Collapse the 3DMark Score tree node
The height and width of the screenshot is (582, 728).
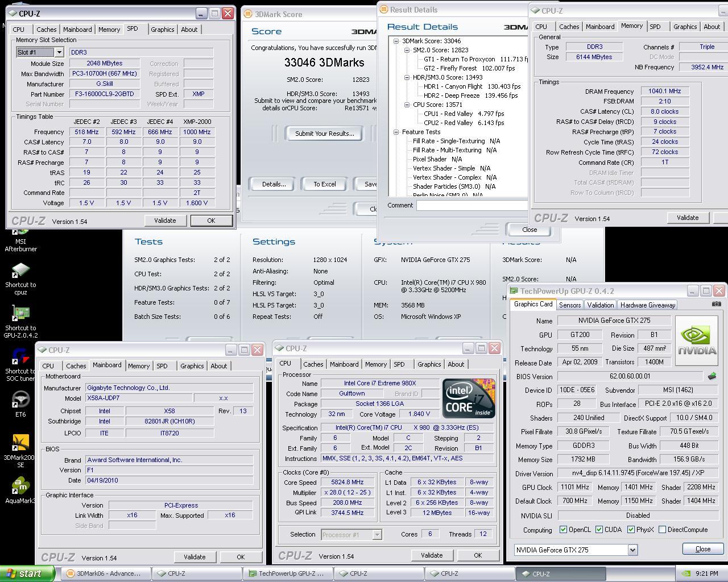396,41
